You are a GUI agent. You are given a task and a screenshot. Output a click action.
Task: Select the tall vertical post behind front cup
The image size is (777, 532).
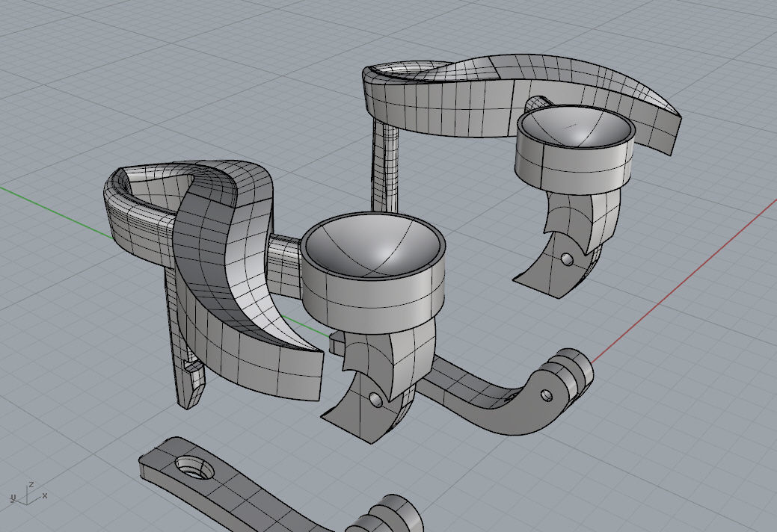384,166
